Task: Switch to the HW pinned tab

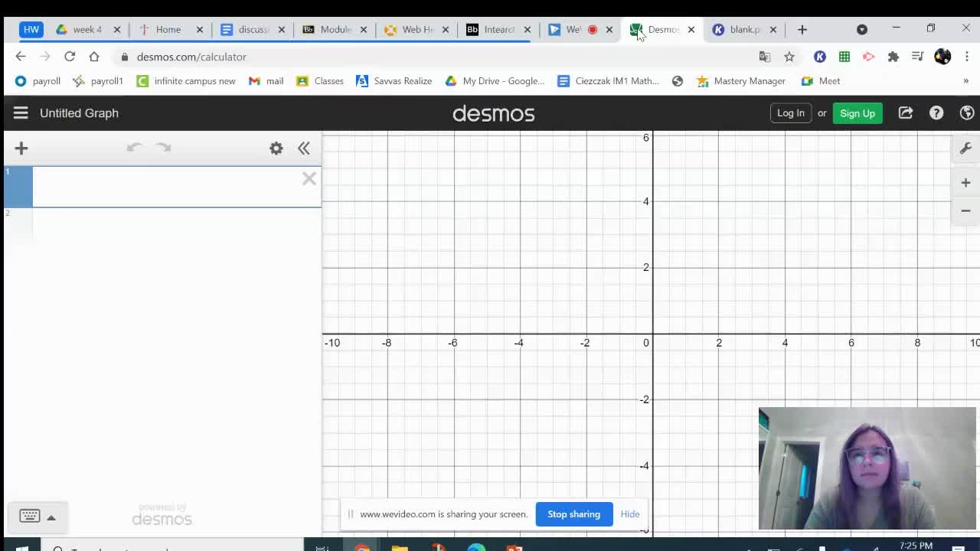Action: click(x=31, y=29)
